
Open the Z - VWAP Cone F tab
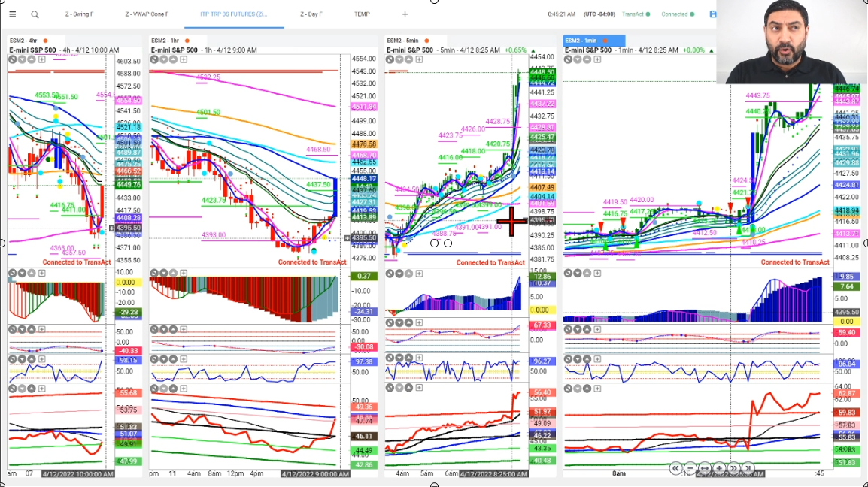[x=147, y=14]
